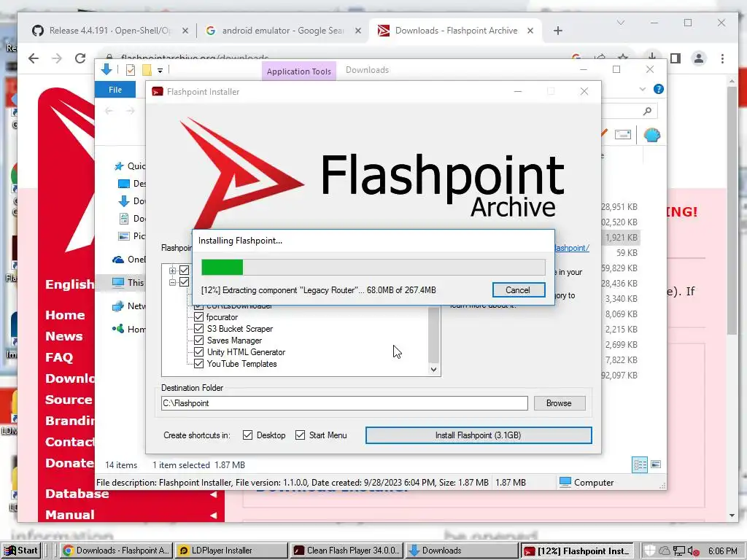Open a new Chrome tab

(x=558, y=31)
